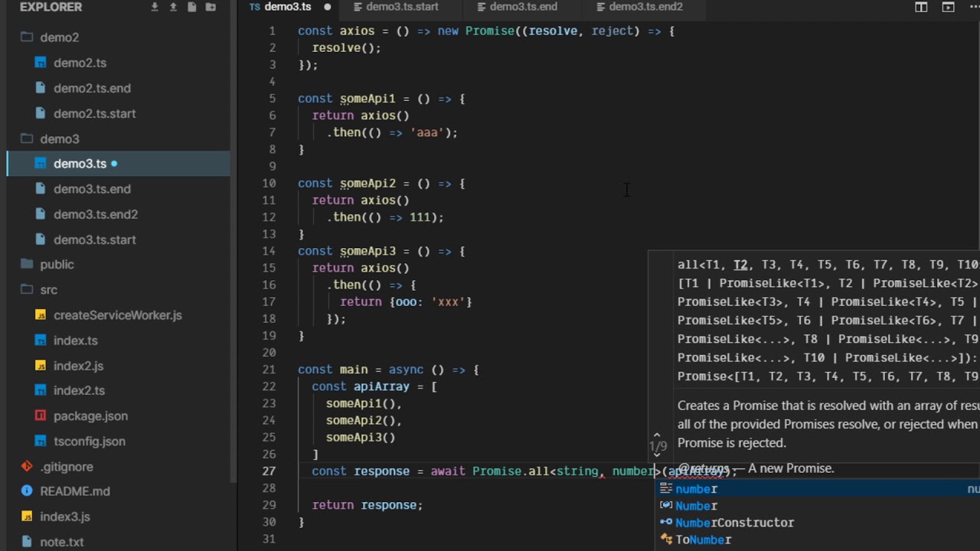Click 'someApi2' on code line 10
The width and height of the screenshot is (980, 551).
coord(367,184)
